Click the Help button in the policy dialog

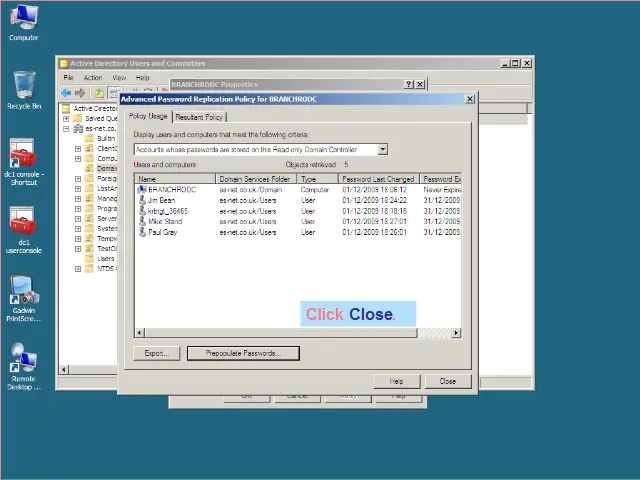(396, 381)
